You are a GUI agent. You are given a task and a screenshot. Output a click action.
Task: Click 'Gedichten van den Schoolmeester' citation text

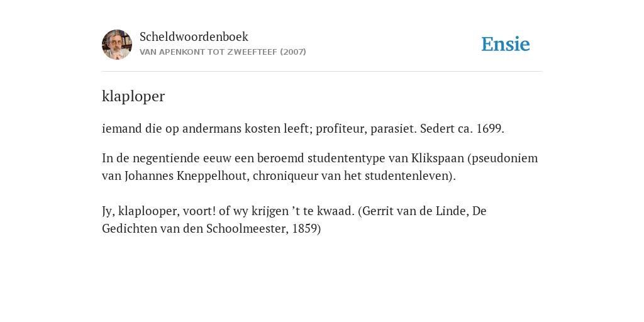[x=194, y=229]
